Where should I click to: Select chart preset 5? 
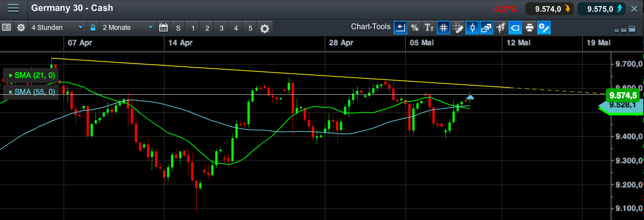click(x=250, y=28)
